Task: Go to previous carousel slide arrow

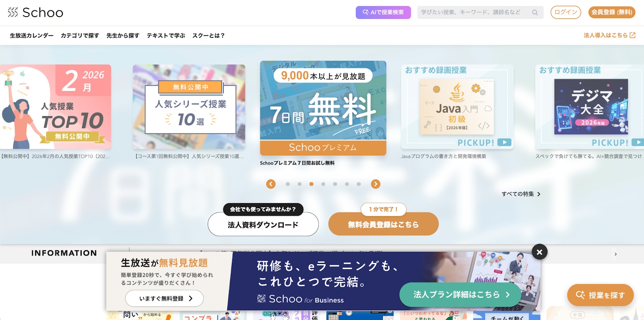Action: tap(271, 184)
